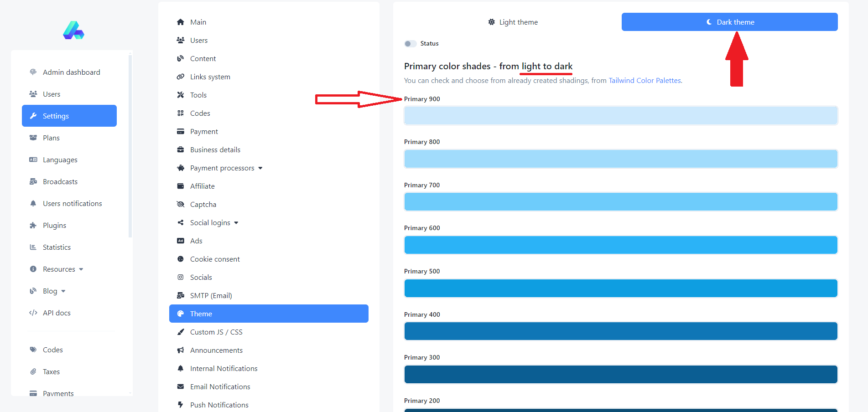Click the bell icon for Users notifications
This screenshot has width=868, height=412.
(x=33, y=203)
